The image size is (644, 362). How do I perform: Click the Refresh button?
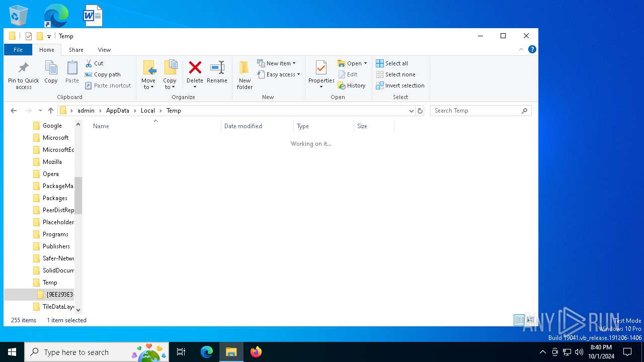point(420,111)
